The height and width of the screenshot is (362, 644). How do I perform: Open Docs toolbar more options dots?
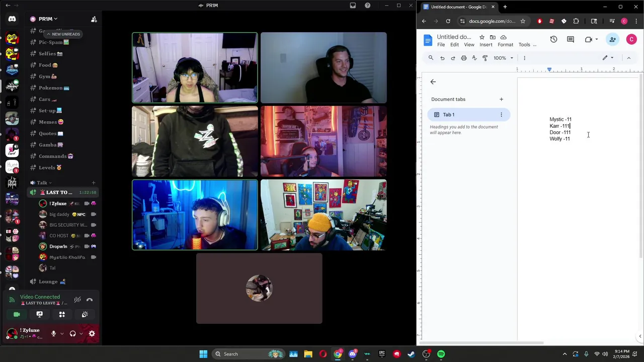pos(524,58)
